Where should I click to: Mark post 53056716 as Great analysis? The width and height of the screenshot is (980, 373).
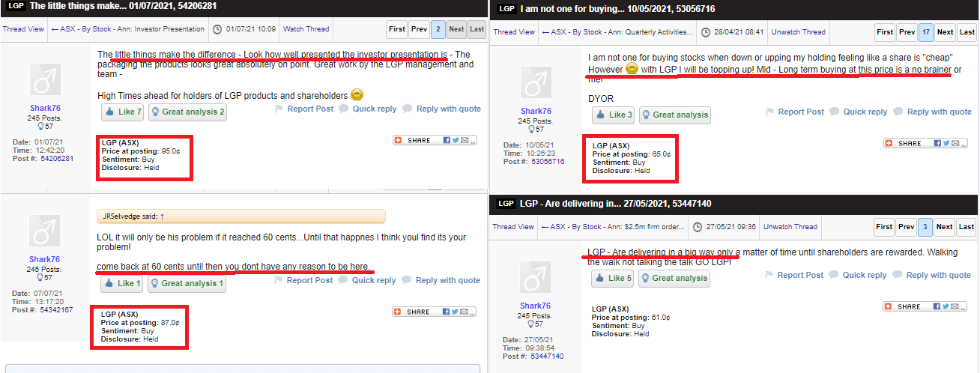tap(674, 115)
